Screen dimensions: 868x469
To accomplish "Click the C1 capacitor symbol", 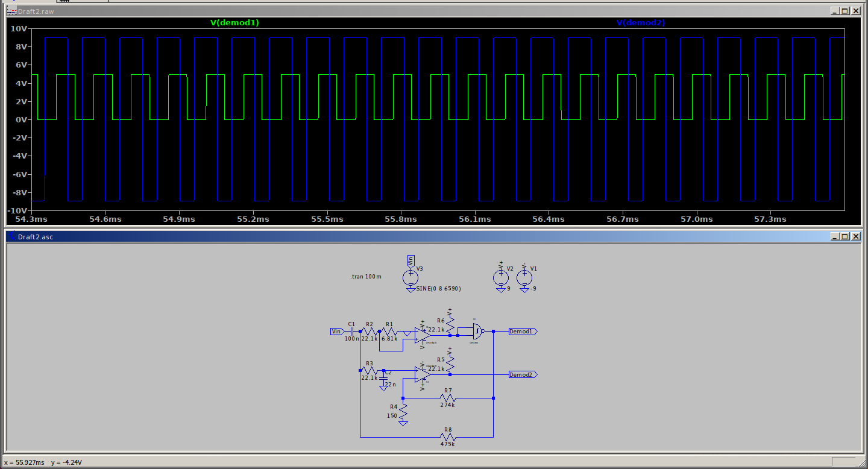I will [352, 331].
